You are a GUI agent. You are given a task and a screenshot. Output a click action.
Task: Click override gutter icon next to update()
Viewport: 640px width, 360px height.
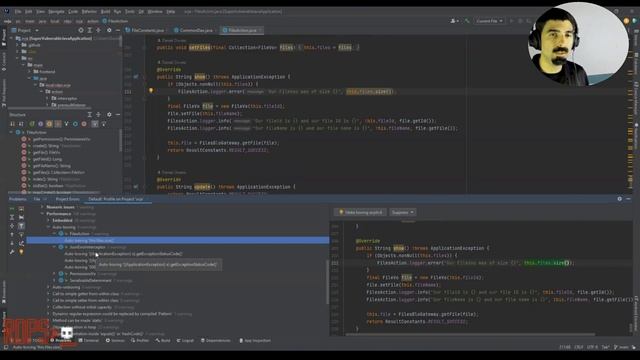pyautogui.click(x=136, y=187)
